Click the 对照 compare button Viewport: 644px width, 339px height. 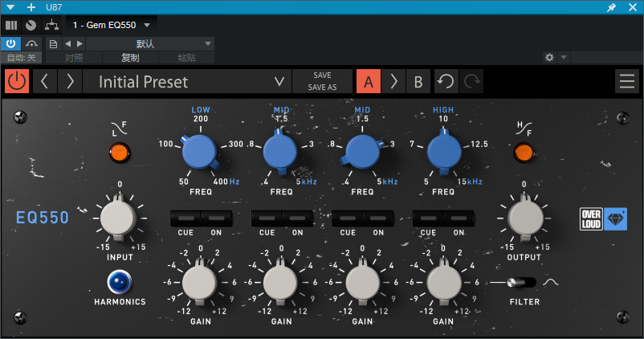[x=74, y=58]
